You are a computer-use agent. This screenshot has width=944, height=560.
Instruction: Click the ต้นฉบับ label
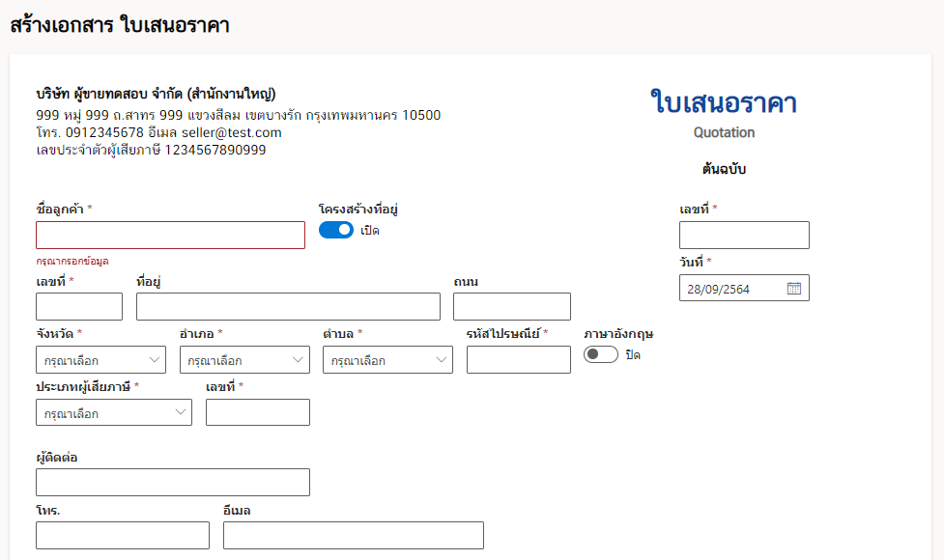click(x=724, y=169)
